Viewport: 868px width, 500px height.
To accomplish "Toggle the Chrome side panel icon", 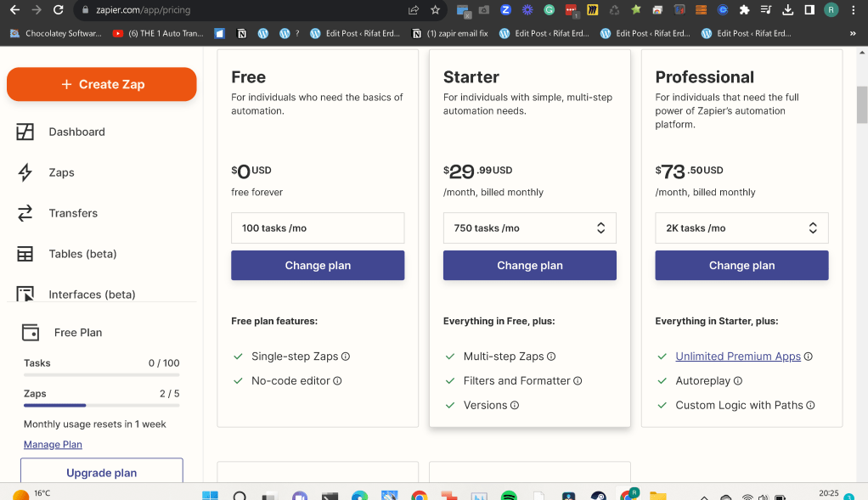I will coord(809,10).
